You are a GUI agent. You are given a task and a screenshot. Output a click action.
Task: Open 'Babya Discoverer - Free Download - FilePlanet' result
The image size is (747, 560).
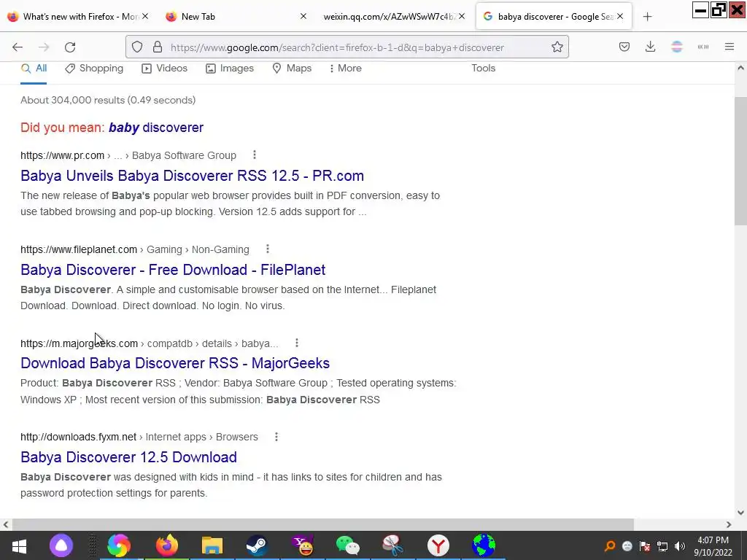coord(173,270)
